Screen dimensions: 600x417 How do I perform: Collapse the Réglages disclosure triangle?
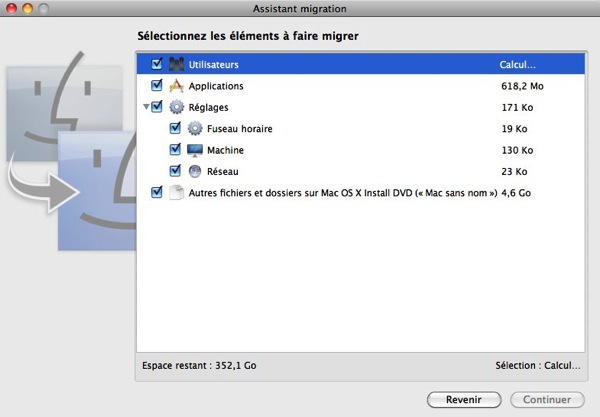point(145,107)
